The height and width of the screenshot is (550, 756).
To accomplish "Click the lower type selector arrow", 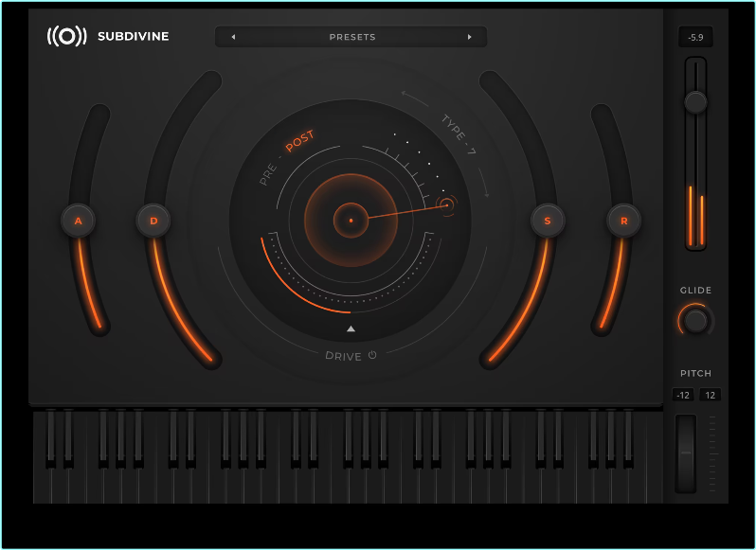I will (484, 183).
